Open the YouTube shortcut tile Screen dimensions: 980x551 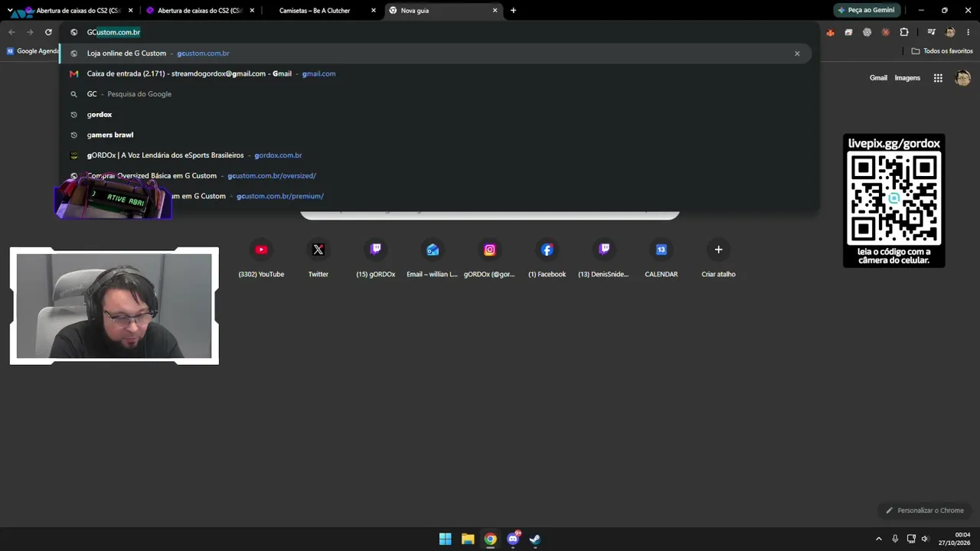click(261, 258)
